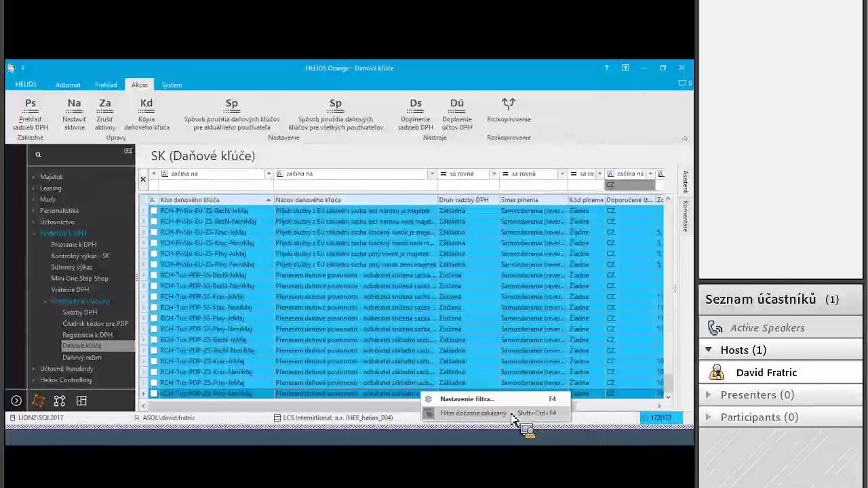Switch to the Automat tab
The width and height of the screenshot is (868, 488).
tap(68, 85)
